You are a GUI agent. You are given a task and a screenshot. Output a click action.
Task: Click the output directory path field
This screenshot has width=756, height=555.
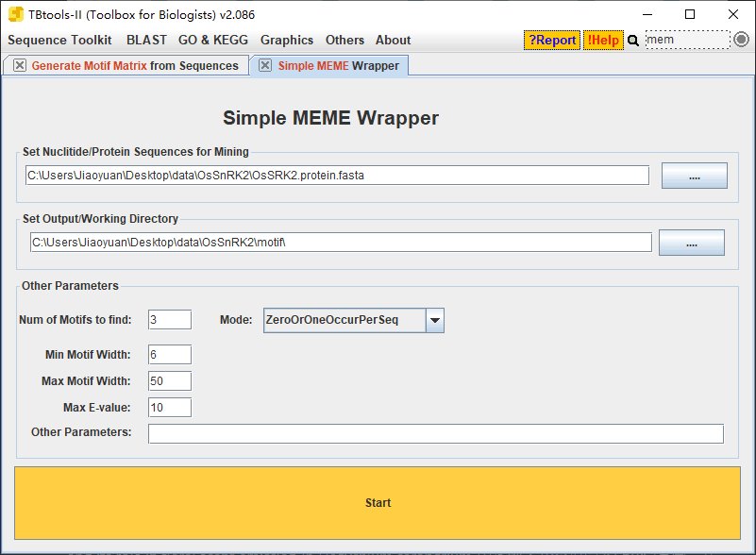point(341,242)
